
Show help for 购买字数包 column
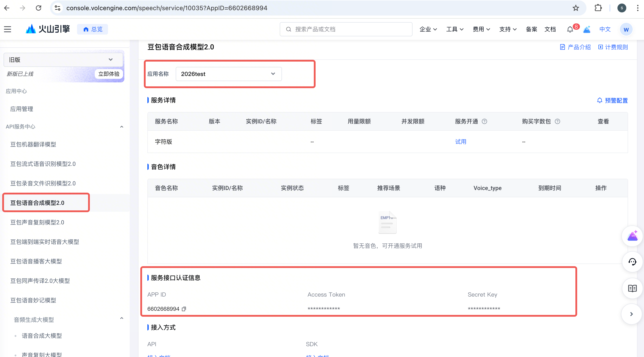point(557,121)
